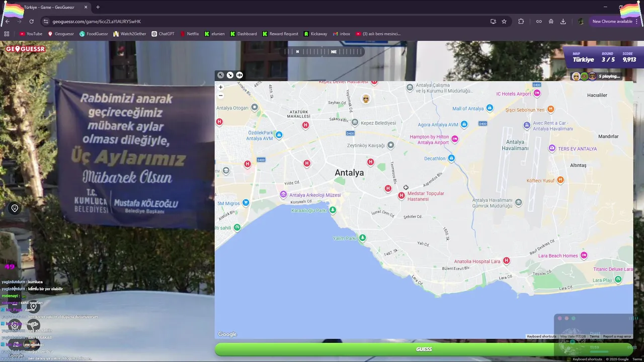Go back to previous page

(7, 21)
